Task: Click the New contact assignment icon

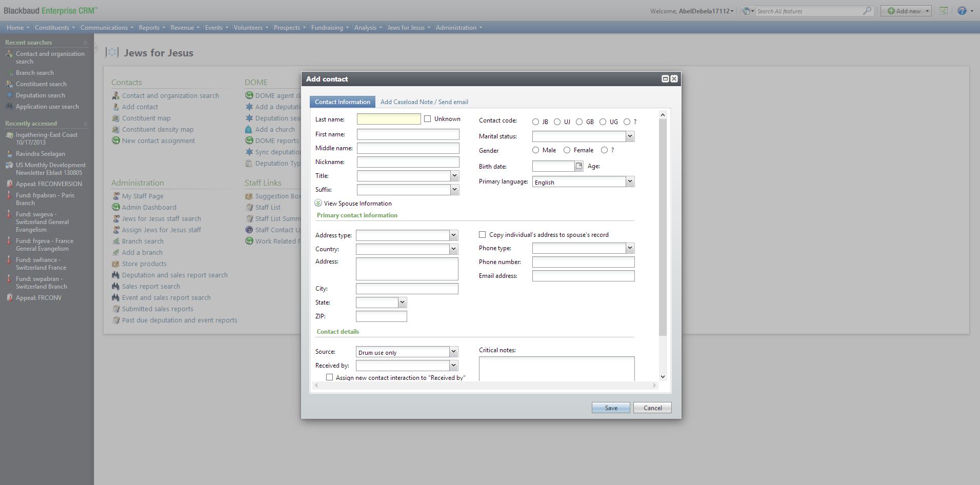Action: pyautogui.click(x=116, y=140)
